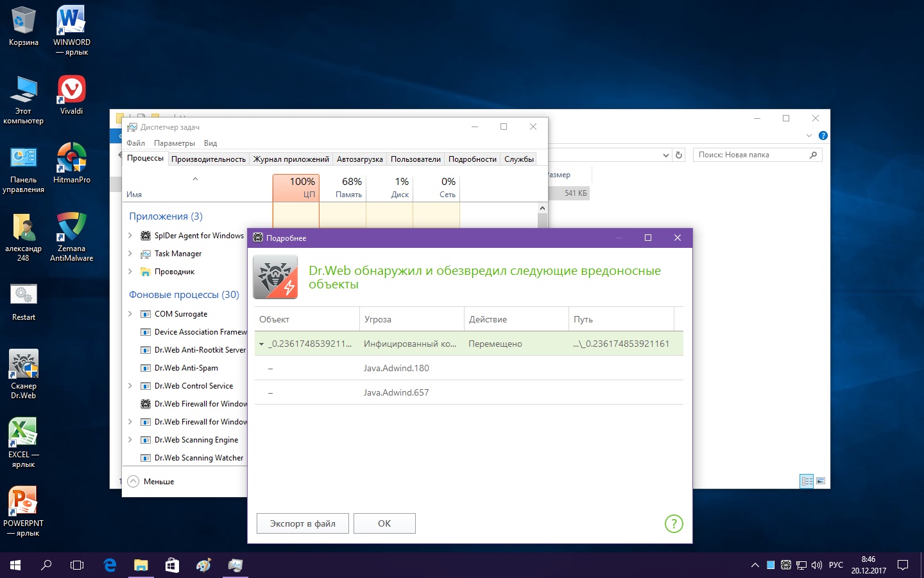The image size is (924, 578).
Task: Click the Restart desktop shortcut icon
Action: point(24,295)
